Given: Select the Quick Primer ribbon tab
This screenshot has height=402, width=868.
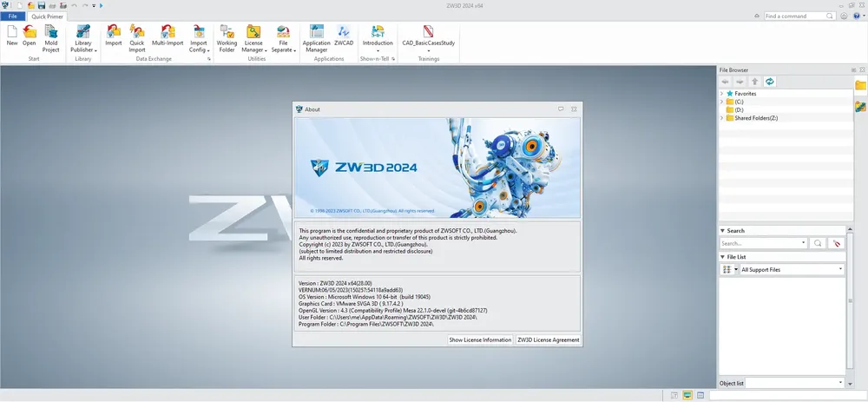Looking at the screenshot, I should (47, 16).
